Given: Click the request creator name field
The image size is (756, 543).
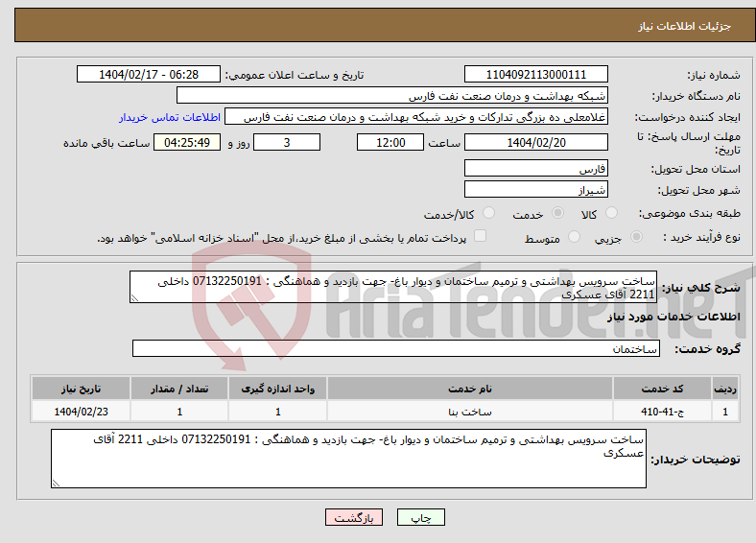Looking at the screenshot, I should click(416, 117).
